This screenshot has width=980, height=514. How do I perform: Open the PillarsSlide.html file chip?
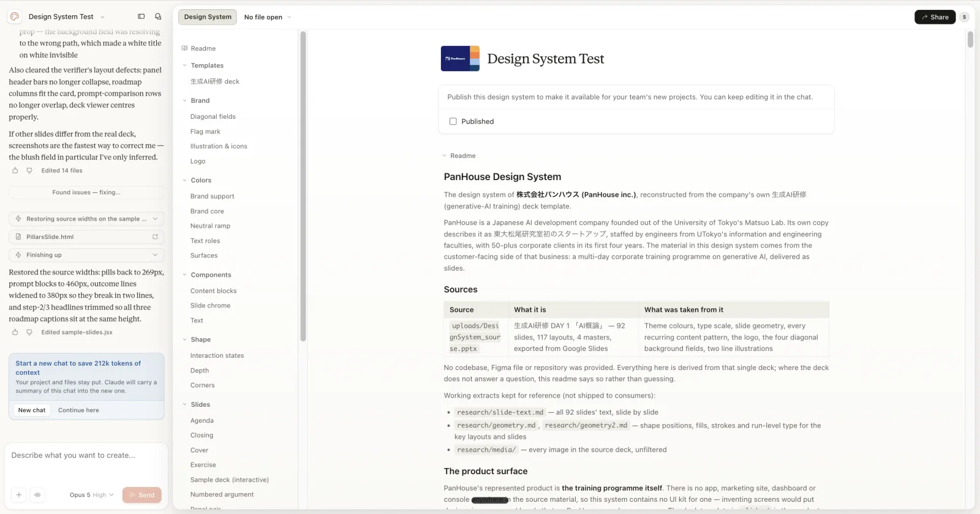[86, 237]
